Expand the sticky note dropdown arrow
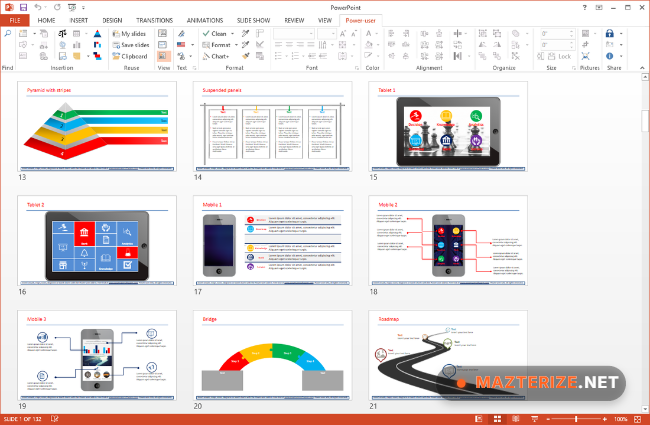 pos(88,56)
